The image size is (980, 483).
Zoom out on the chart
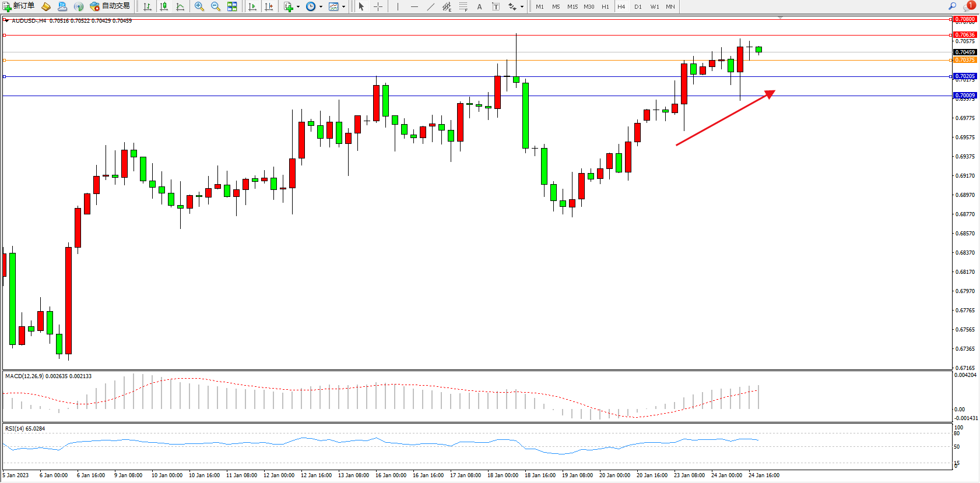(216, 6)
